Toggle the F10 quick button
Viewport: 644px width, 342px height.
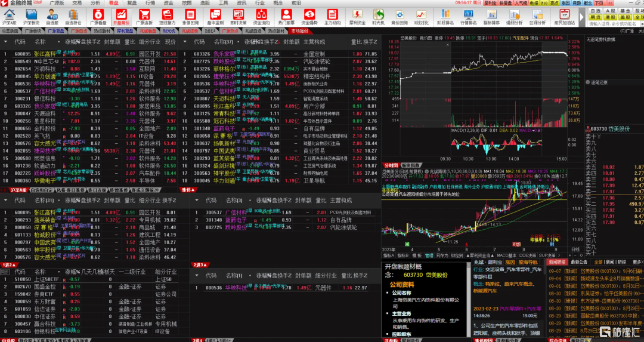[544, 3]
